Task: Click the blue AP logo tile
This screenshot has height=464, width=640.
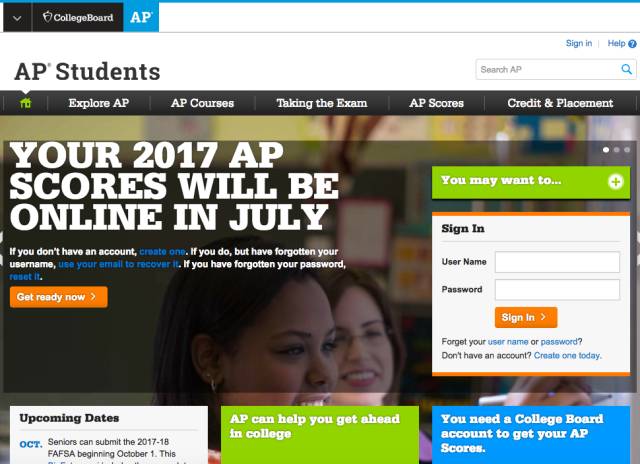Action: coord(141,17)
